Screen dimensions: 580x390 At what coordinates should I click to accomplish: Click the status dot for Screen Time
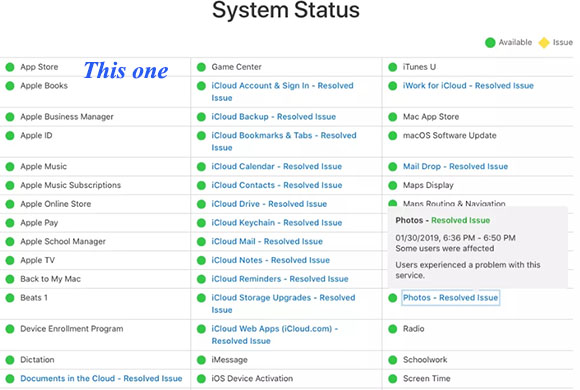tap(392, 379)
